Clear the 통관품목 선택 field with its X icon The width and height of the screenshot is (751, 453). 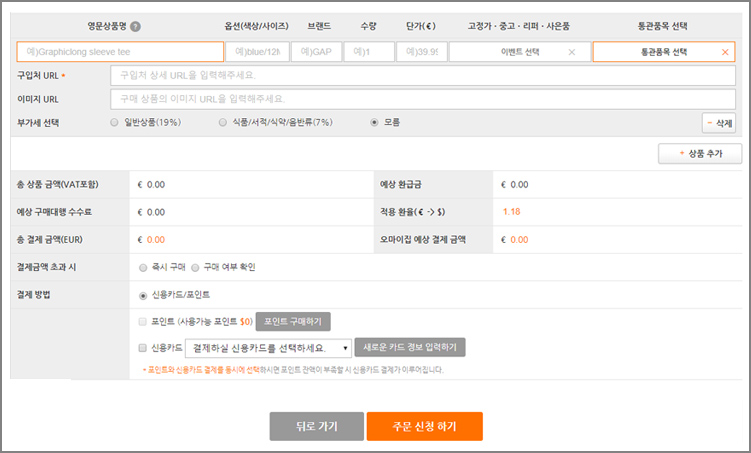725,52
